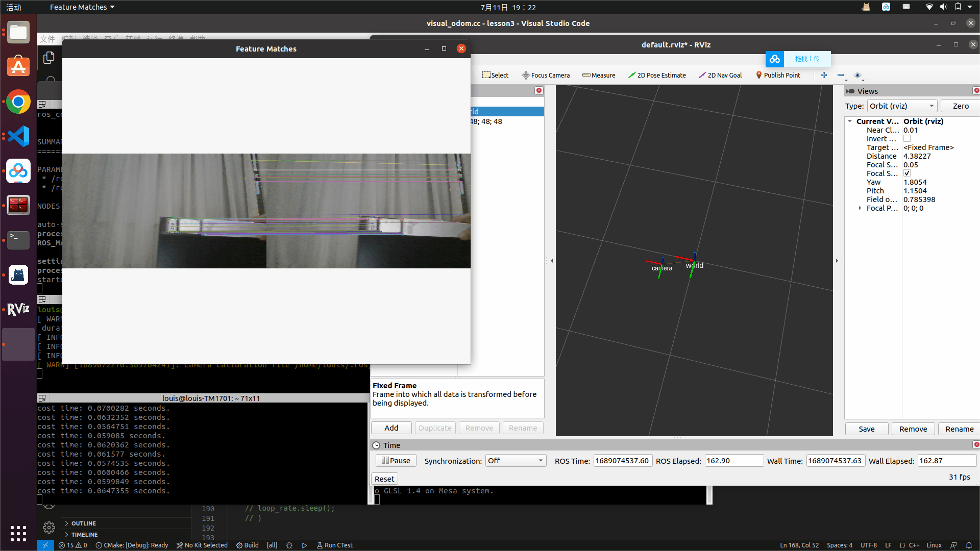Activate the 2D Pose Estimate tool
The height and width of the screenshot is (551, 980).
click(x=657, y=75)
